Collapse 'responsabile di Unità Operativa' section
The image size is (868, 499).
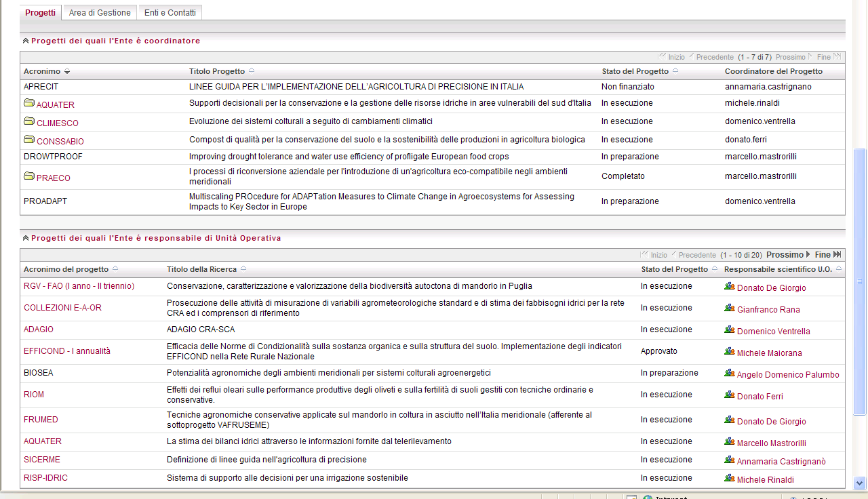(26, 239)
